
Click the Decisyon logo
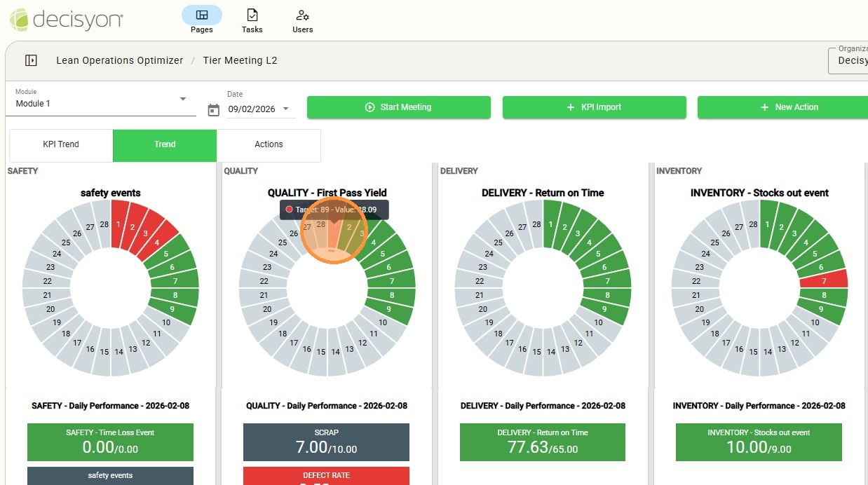coord(67,19)
